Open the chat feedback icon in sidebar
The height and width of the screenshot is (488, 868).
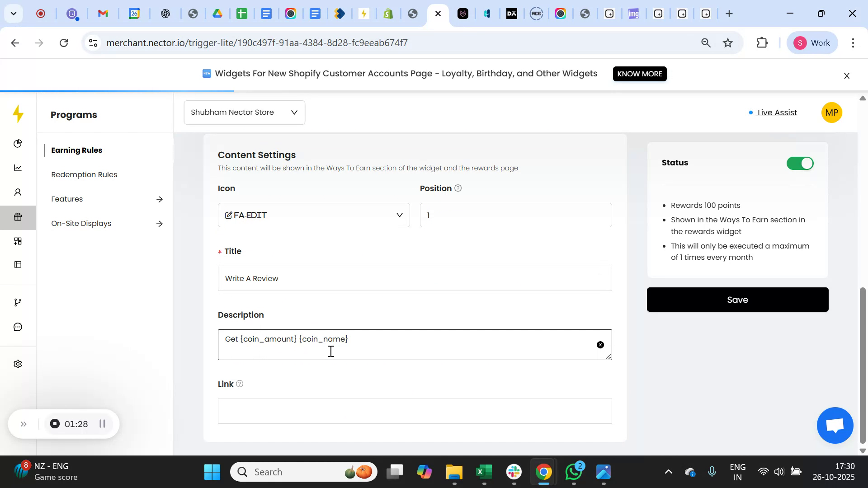tap(18, 327)
